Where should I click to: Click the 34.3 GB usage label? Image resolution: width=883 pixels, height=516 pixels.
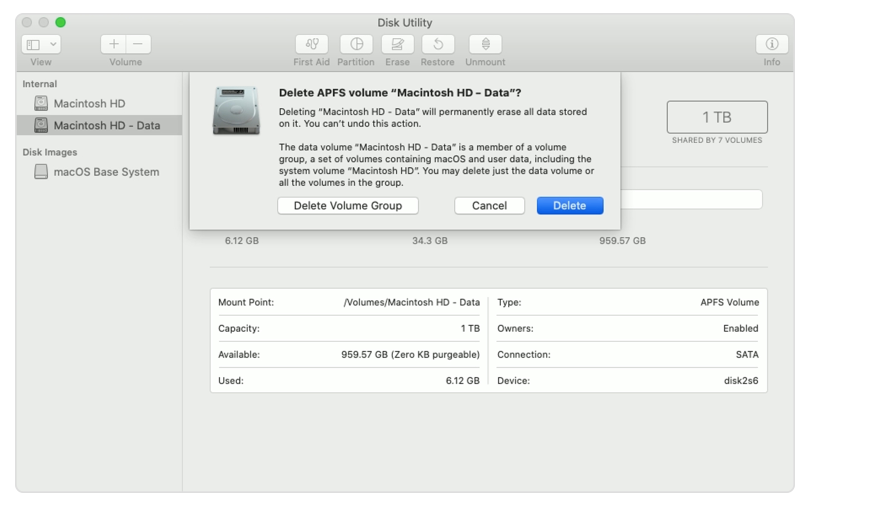tap(430, 241)
